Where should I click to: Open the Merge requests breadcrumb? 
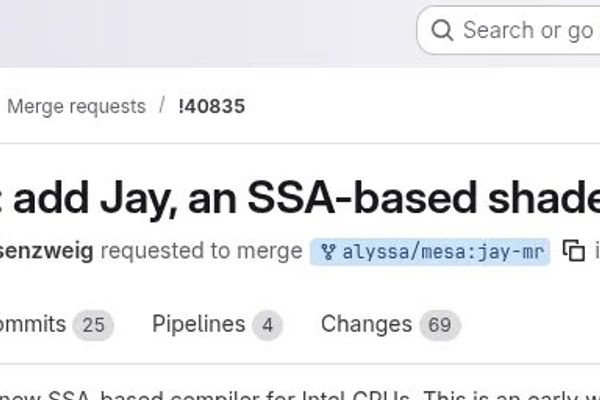pos(76,106)
